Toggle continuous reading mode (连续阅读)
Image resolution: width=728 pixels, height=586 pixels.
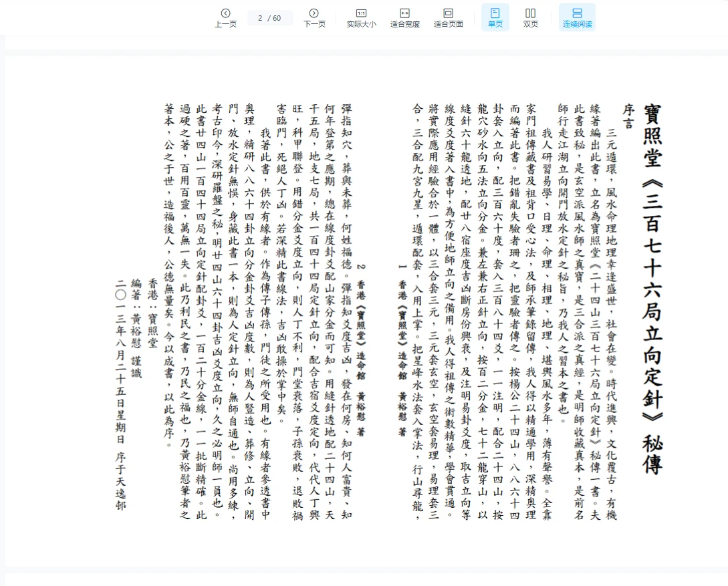point(577,17)
